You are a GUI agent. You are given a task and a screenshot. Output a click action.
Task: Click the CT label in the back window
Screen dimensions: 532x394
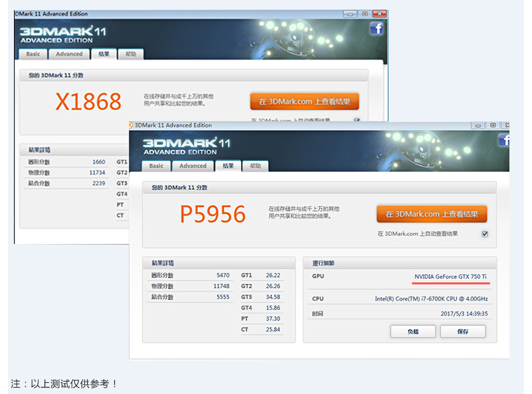[x=120, y=216]
